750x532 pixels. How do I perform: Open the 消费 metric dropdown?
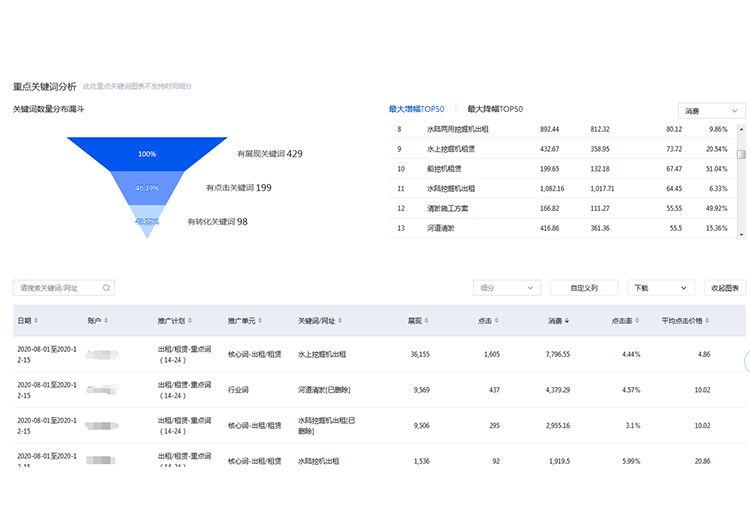tap(711, 110)
